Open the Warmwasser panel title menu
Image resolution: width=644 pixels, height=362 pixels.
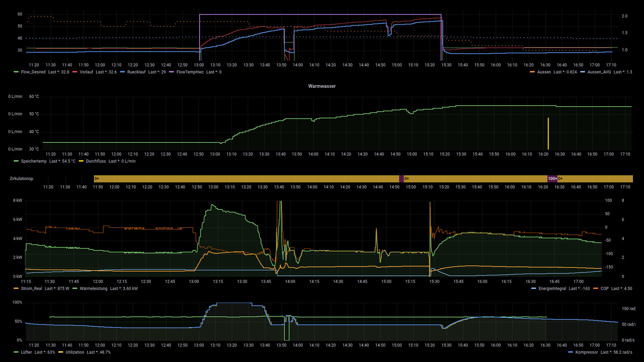click(322, 86)
